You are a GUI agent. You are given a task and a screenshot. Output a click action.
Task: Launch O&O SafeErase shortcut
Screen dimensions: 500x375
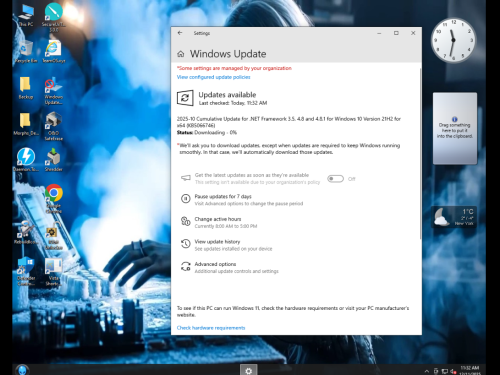point(54,126)
